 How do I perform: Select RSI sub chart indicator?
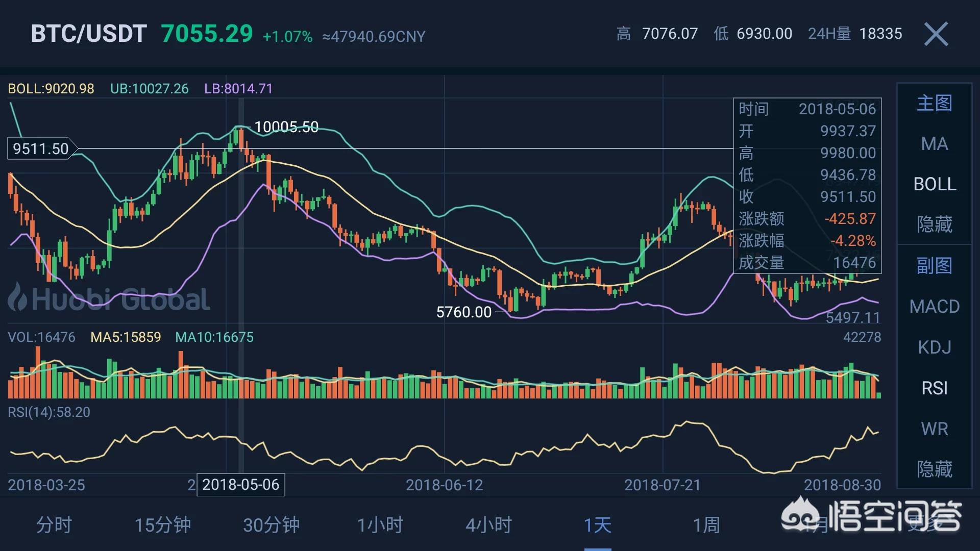pyautogui.click(x=935, y=388)
